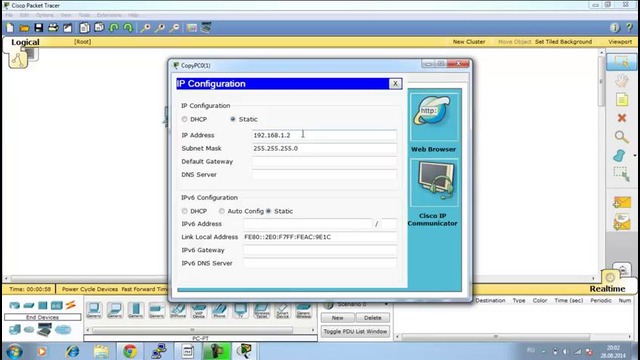Click the DNS Server field
Viewport: 640px width, 360px height.
click(x=324, y=174)
